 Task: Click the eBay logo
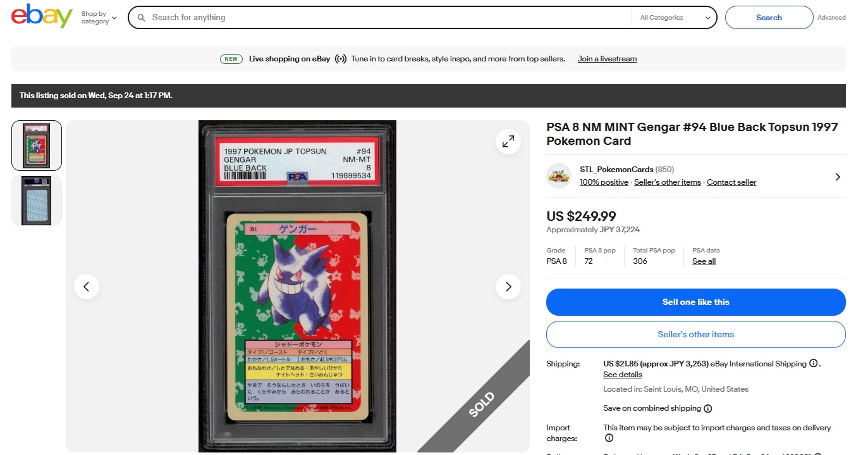[42, 16]
